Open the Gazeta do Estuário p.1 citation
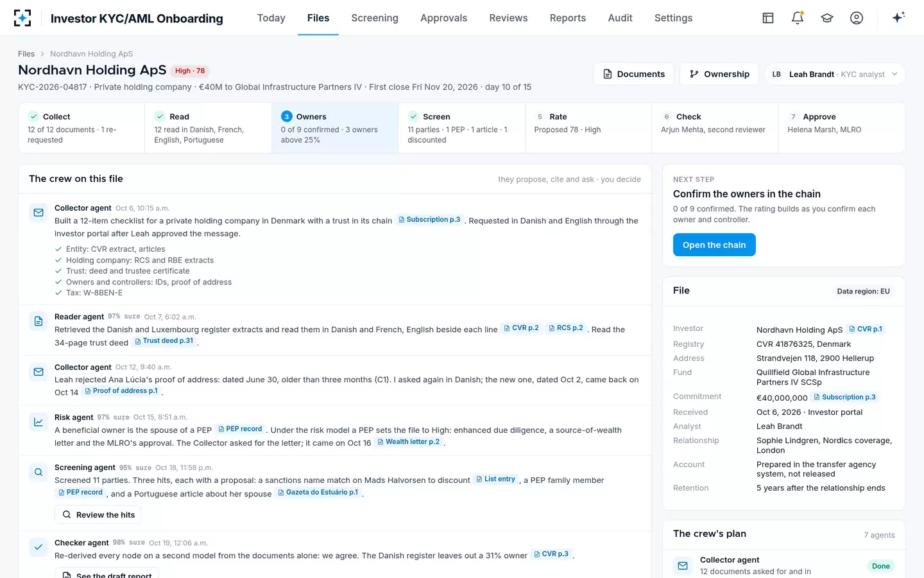 318,493
